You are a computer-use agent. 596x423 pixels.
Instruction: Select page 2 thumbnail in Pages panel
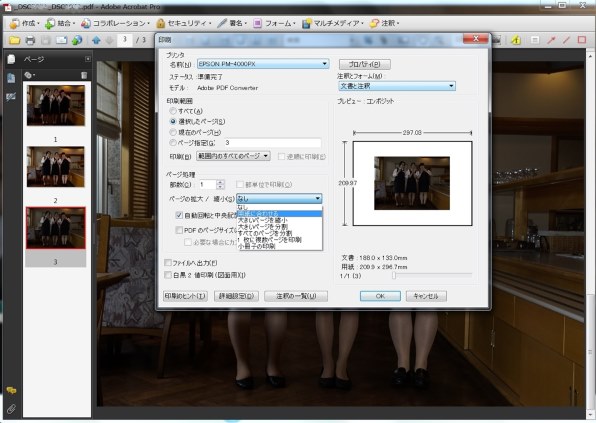pos(56,167)
